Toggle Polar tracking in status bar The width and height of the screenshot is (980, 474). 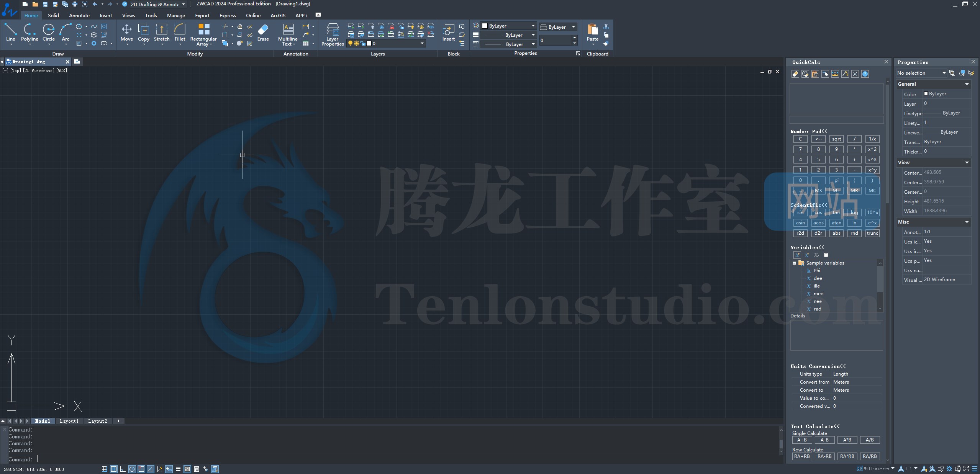[x=132, y=469]
